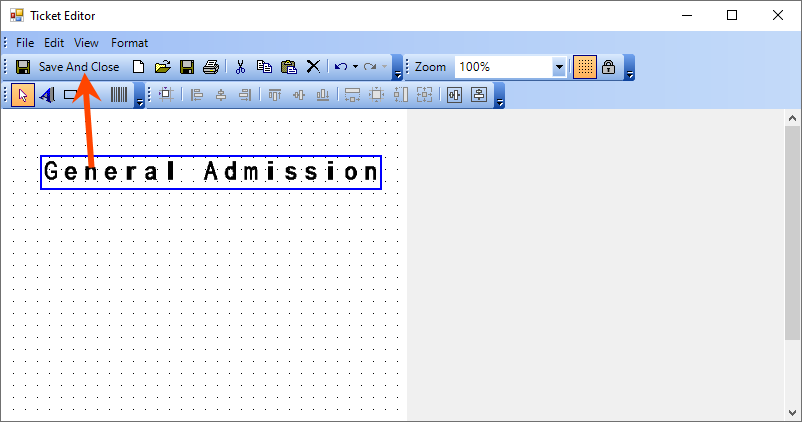Viewport: 802px width, 422px height.
Task: Click the printer icon to print
Action: 210,67
